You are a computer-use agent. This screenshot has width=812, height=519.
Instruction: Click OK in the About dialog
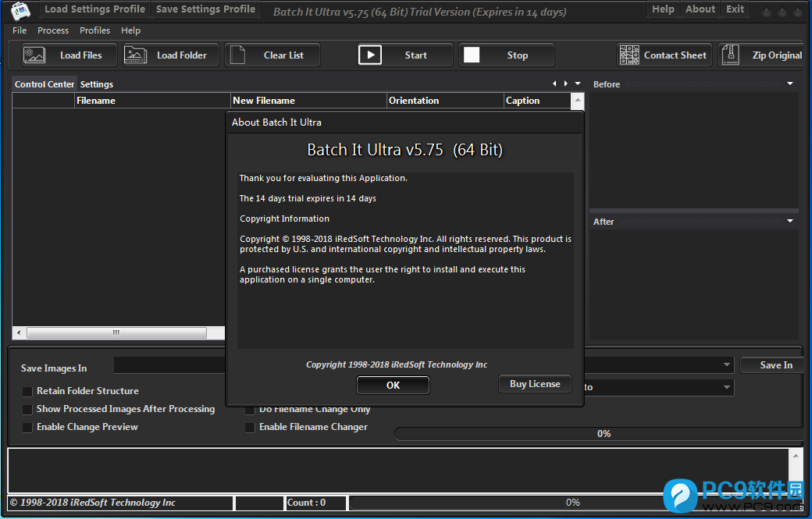(x=393, y=385)
